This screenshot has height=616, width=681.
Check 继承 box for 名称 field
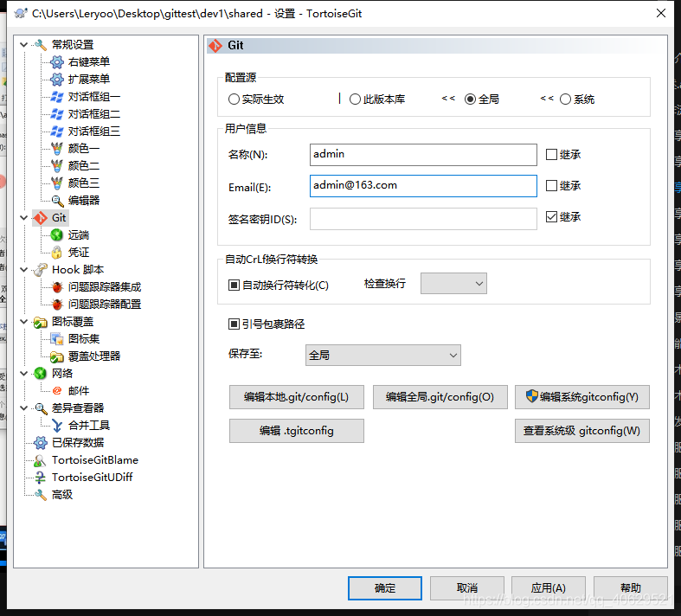(x=551, y=155)
